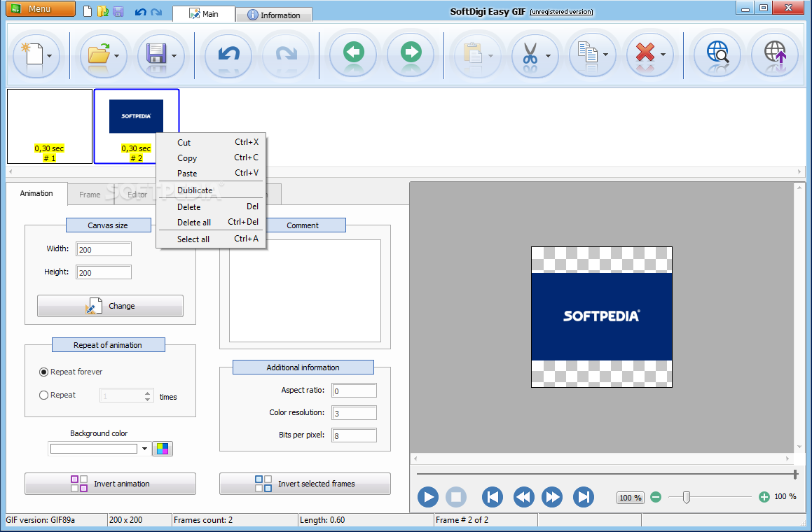
Task: Click the red X delete icon
Action: (645, 52)
